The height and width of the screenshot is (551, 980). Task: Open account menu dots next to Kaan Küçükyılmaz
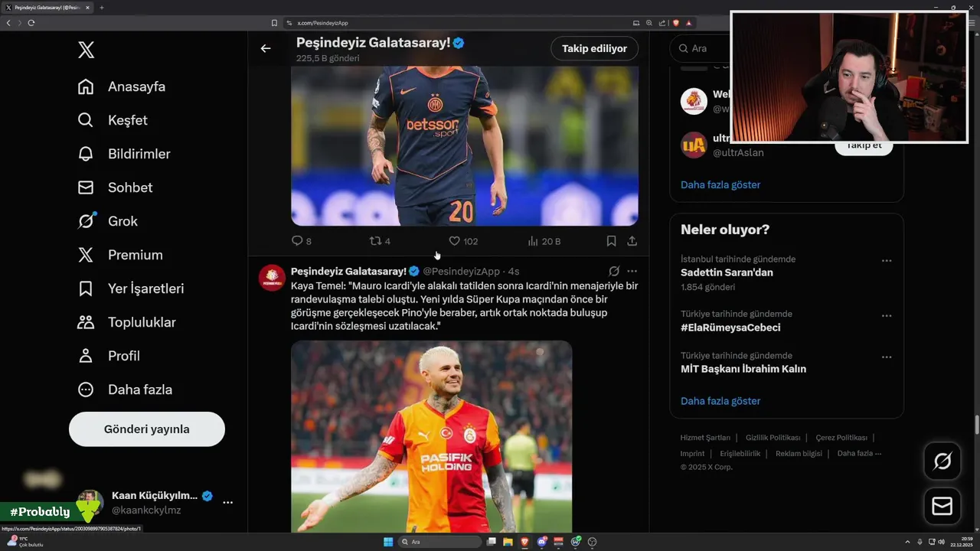tap(227, 503)
